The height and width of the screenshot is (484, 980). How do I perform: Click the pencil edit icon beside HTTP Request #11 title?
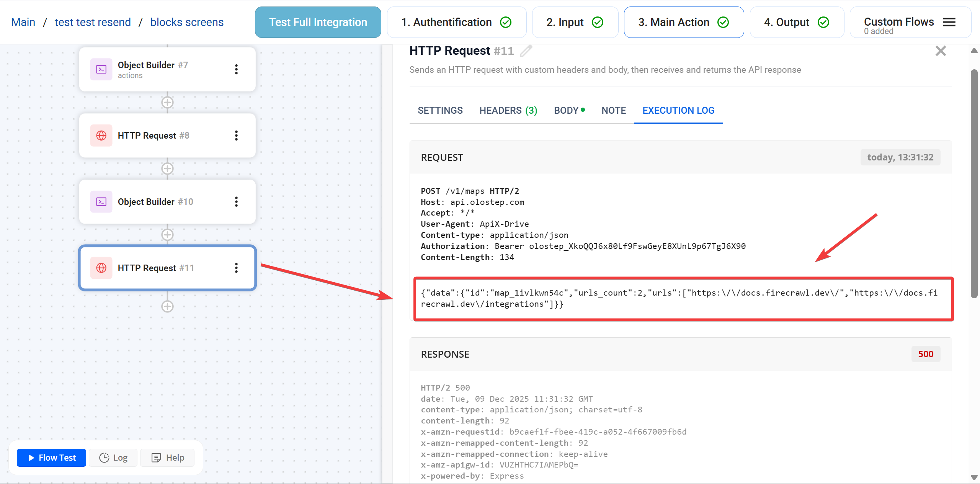click(x=526, y=51)
